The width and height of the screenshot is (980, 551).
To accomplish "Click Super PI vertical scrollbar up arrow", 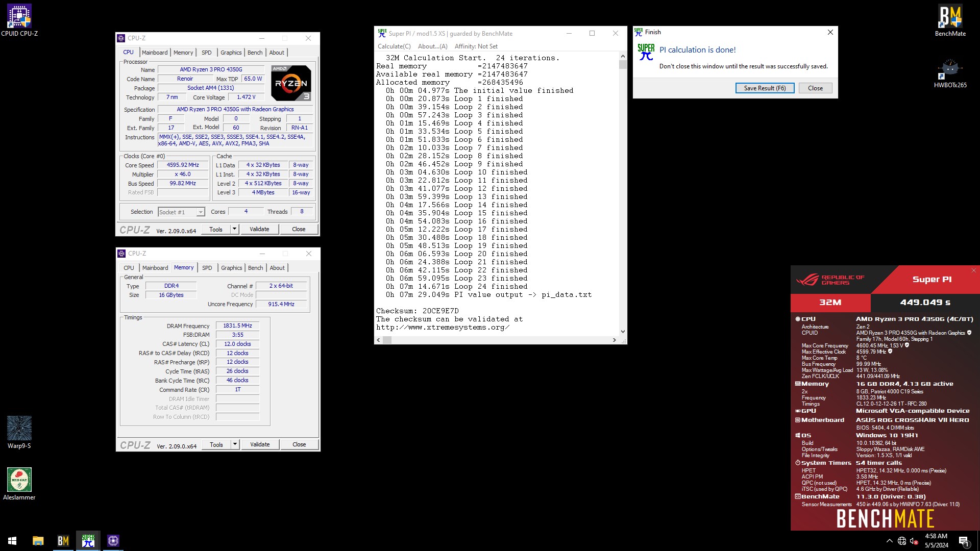I will tap(623, 56).
